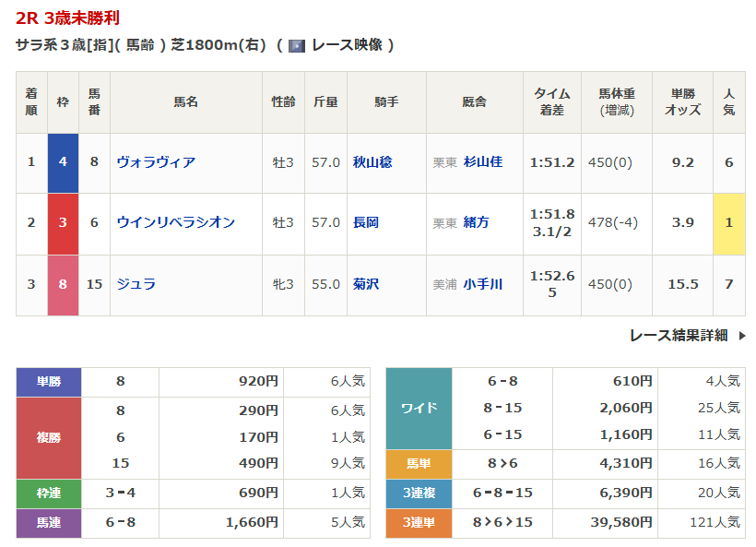Click the yellow highlighted popularity rank 1 cell
Viewport: 756px width, 547px height.
[x=728, y=223]
